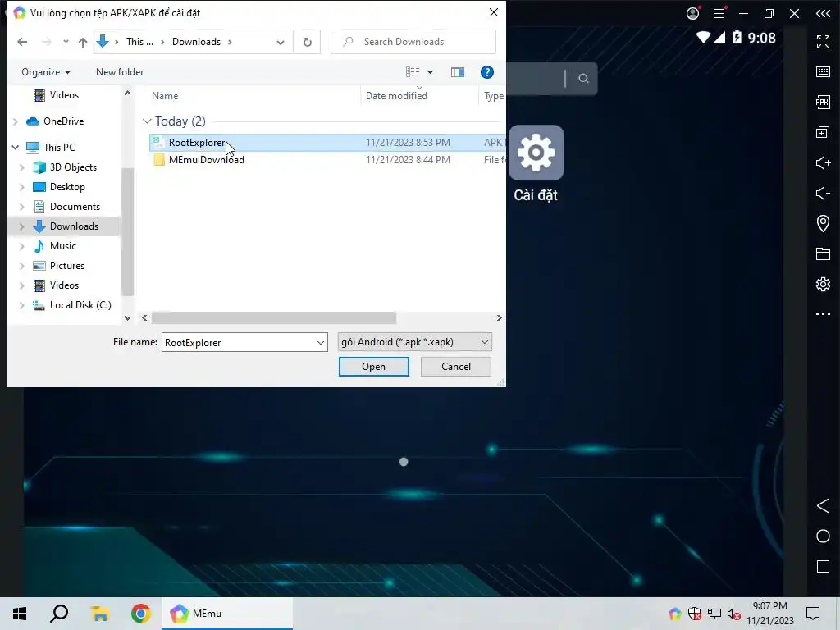This screenshot has height=630, width=840.
Task: Open the Windows notification center
Action: pyautogui.click(x=813, y=614)
